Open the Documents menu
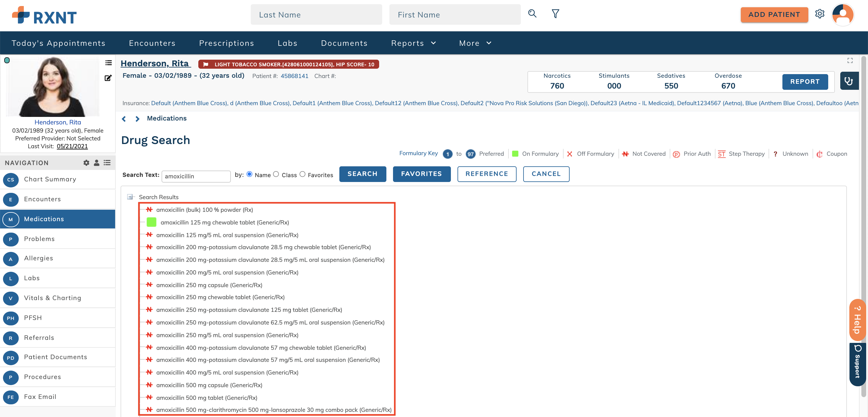 (x=344, y=43)
